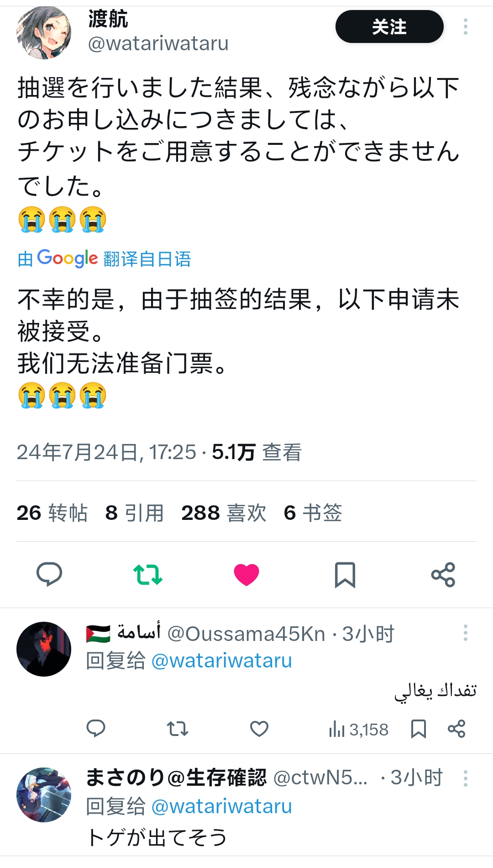Bookmark Oussama45Kn's reply
Image resolution: width=493 pixels, height=868 pixels.
coord(418,729)
